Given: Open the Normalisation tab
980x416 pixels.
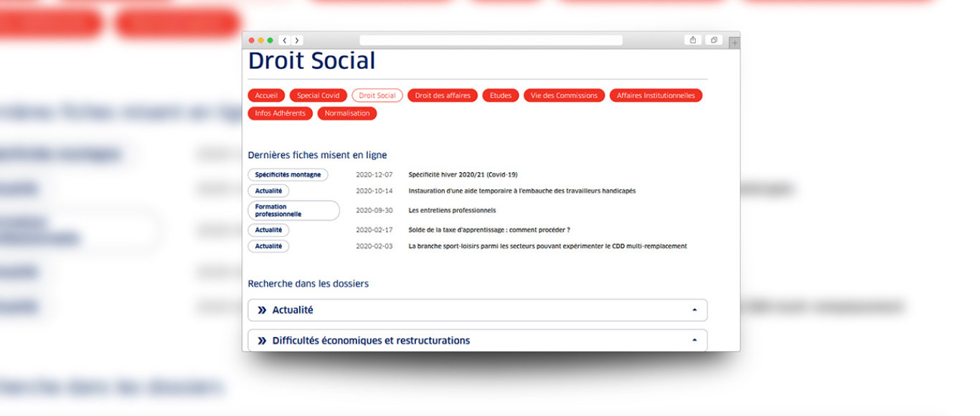Looking at the screenshot, I should click(347, 113).
